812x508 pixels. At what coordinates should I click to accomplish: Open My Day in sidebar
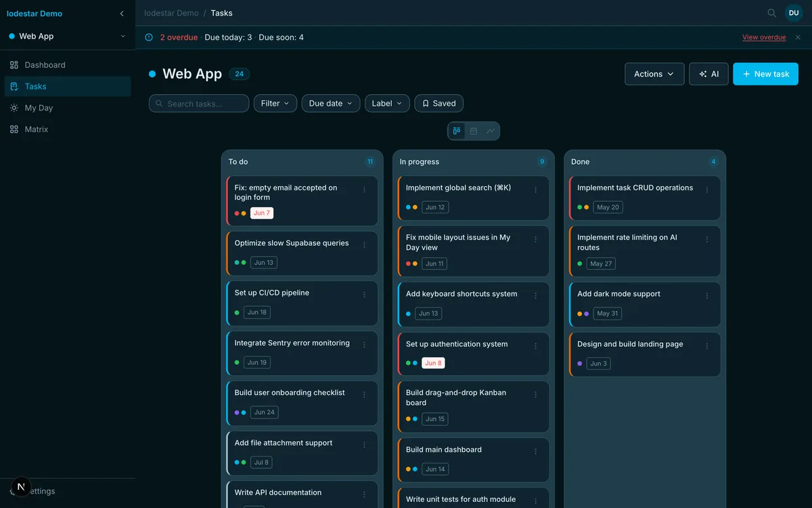(x=68, y=108)
